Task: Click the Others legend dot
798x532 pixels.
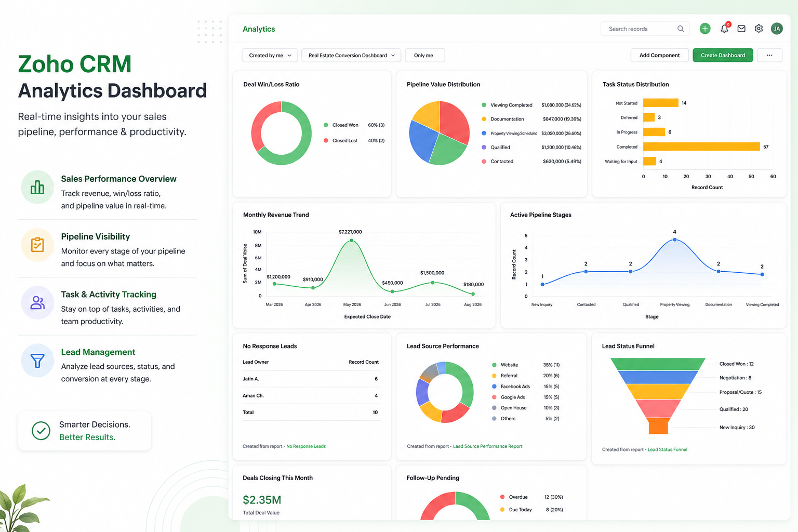Action: [494, 418]
